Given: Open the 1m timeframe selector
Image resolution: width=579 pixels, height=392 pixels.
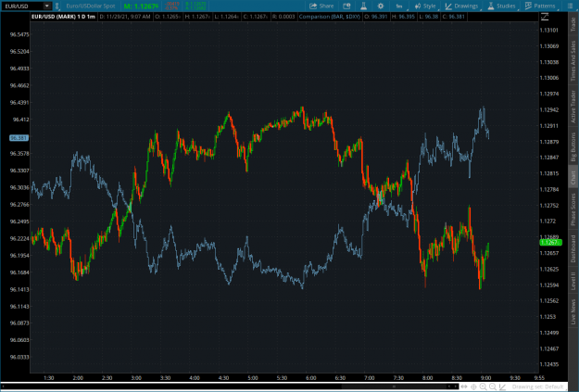Looking at the screenshot, I should 399,6.
